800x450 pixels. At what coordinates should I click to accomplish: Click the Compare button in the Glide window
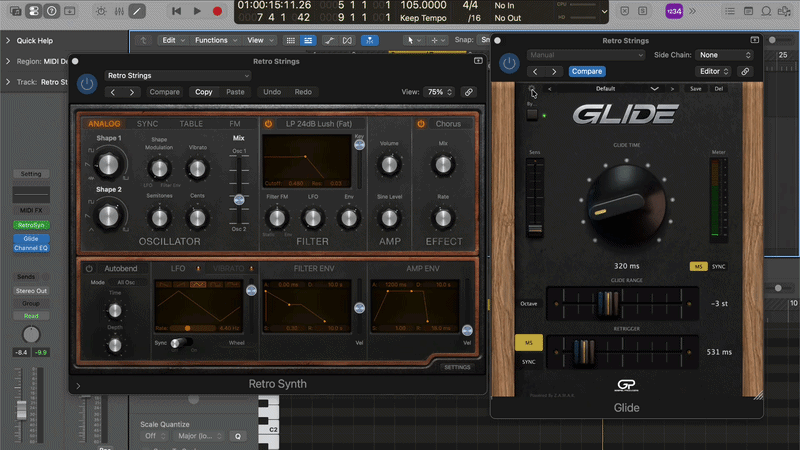(587, 71)
